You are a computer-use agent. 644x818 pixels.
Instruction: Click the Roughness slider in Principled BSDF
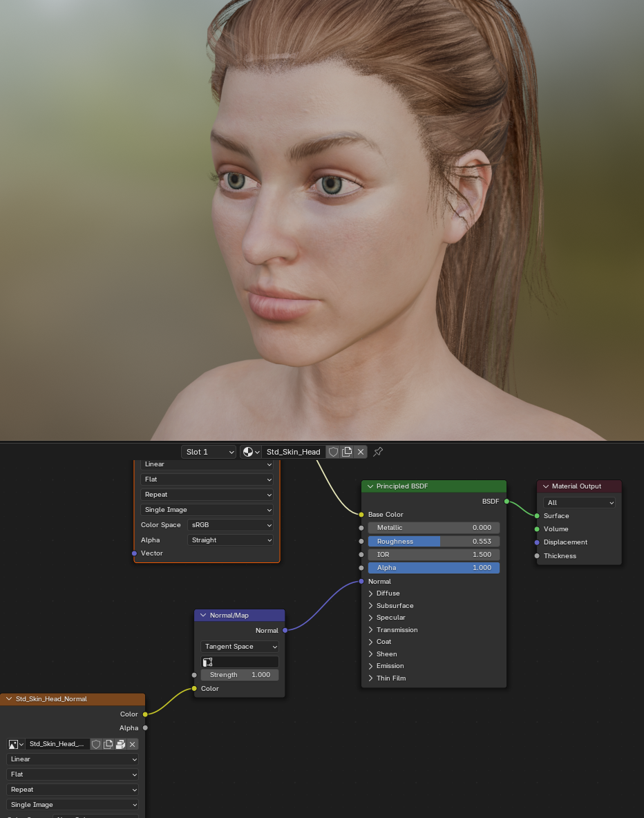[x=433, y=542]
